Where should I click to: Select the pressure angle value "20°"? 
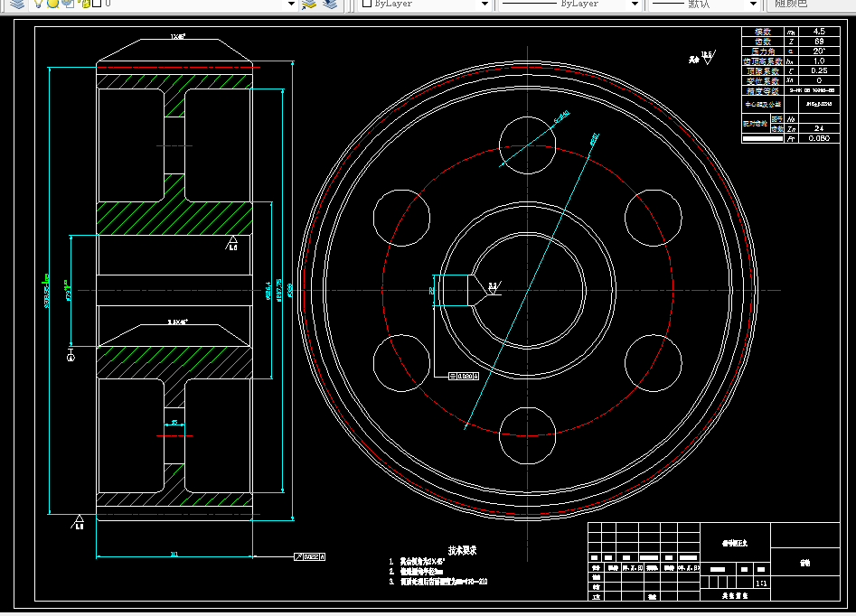[819, 51]
